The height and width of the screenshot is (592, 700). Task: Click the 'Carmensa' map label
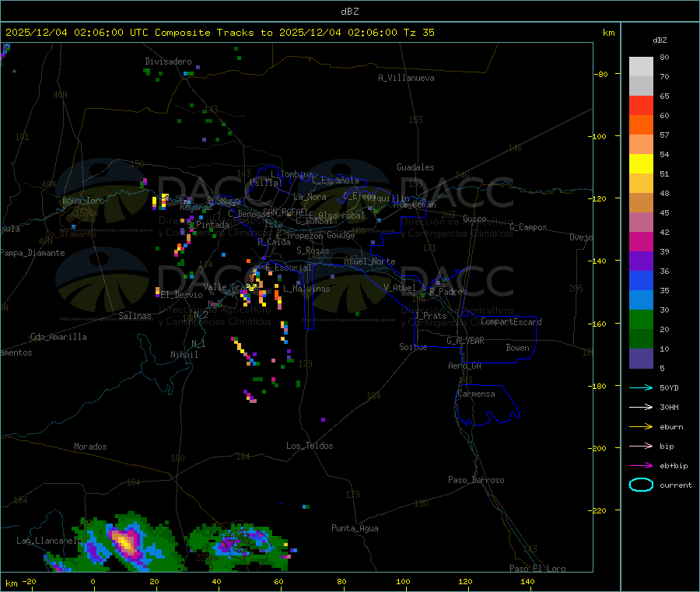pos(476,394)
